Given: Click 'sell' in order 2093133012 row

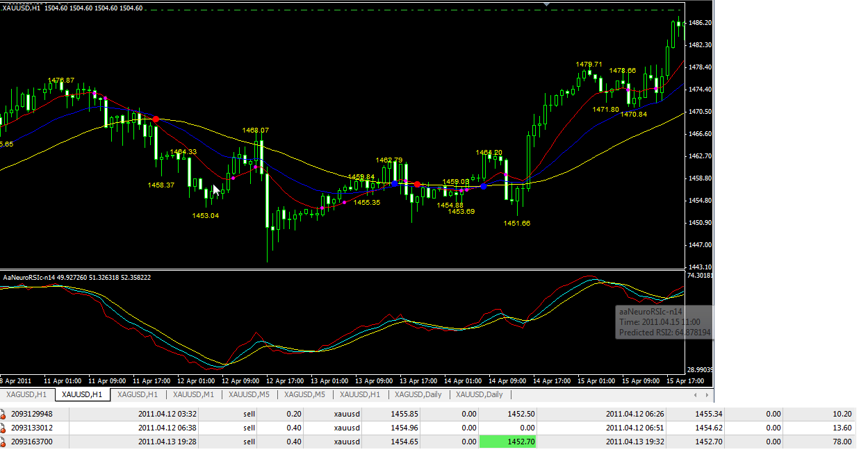Looking at the screenshot, I should [x=249, y=428].
